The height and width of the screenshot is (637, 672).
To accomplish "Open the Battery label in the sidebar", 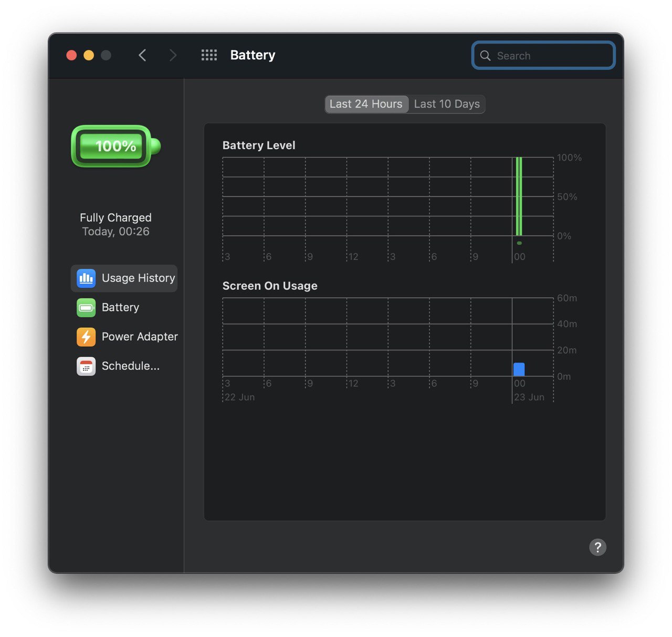I will (120, 307).
